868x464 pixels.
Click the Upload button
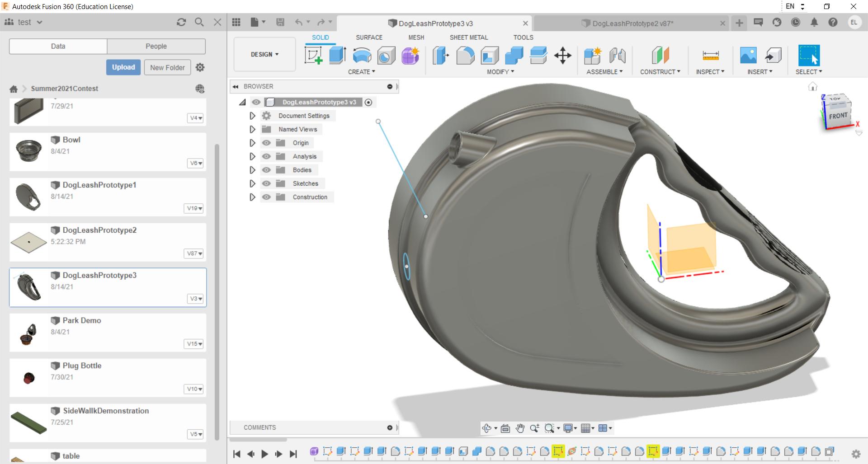pos(123,67)
